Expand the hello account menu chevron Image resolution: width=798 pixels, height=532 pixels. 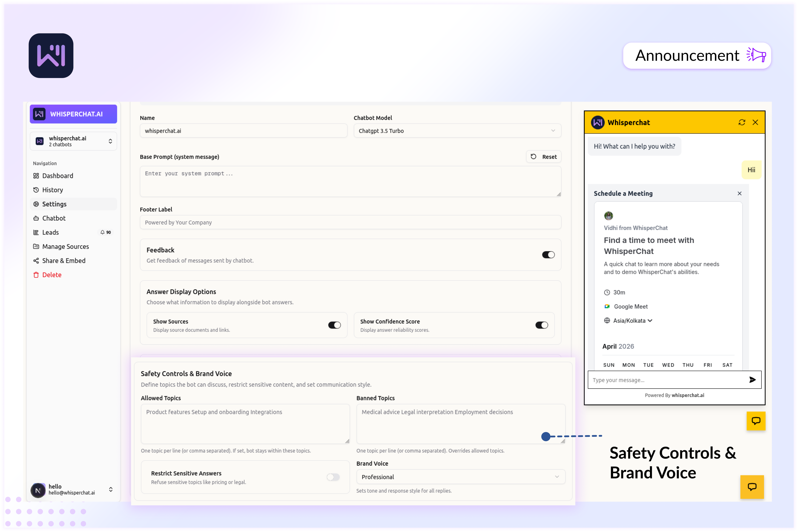tap(111, 490)
